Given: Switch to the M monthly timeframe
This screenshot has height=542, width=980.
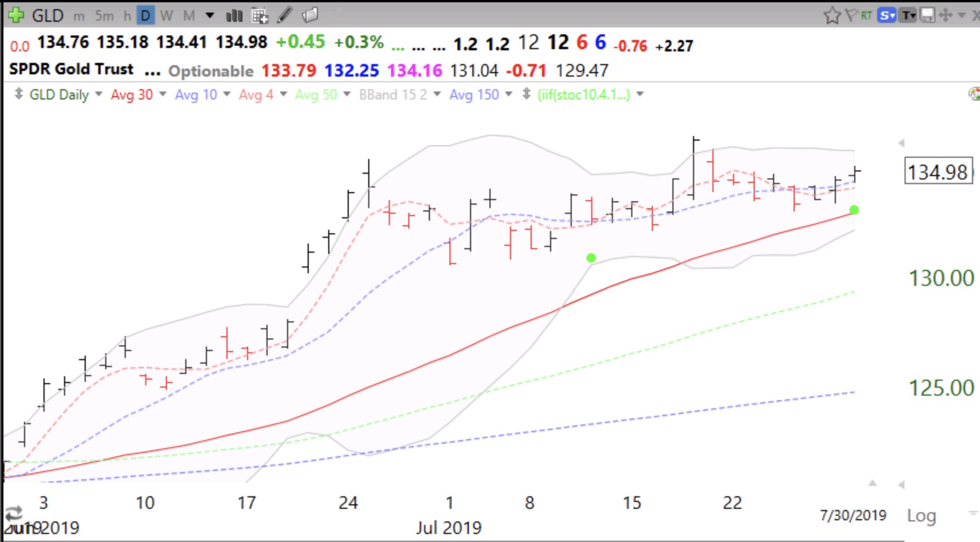Looking at the screenshot, I should tap(189, 15).
